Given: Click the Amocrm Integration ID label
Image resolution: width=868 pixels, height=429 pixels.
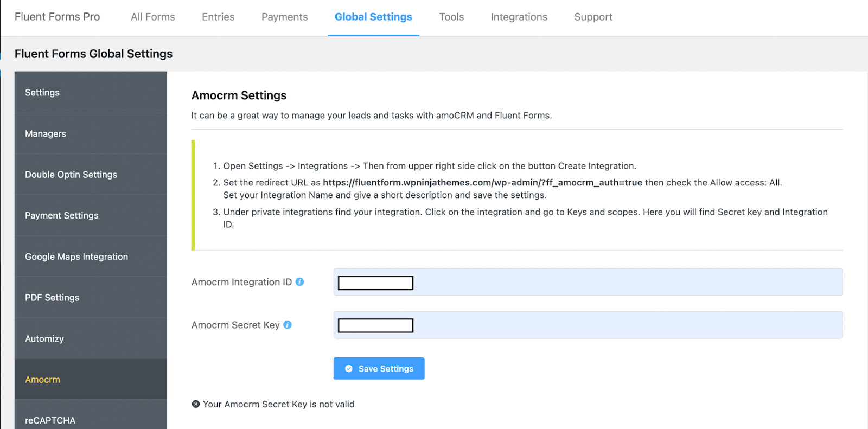Looking at the screenshot, I should point(241,282).
